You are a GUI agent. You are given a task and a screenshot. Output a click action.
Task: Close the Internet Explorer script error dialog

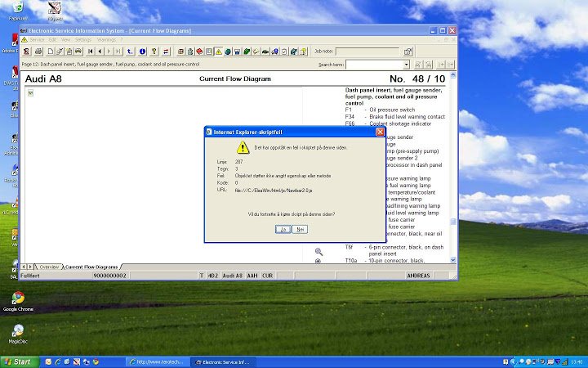pos(380,132)
